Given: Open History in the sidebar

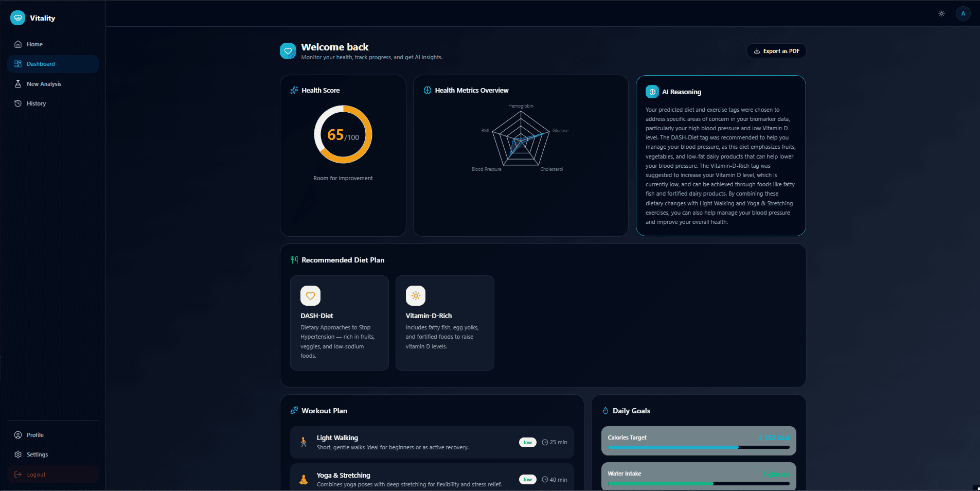Looking at the screenshot, I should pyautogui.click(x=53, y=103).
